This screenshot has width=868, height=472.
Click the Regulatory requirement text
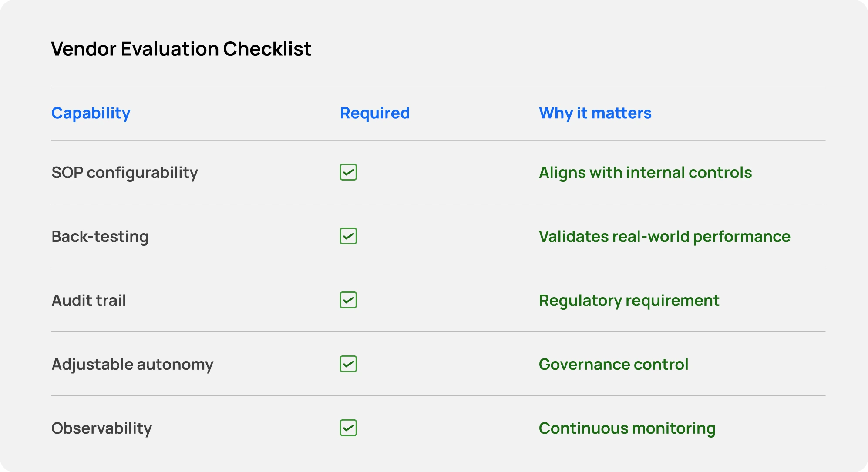point(629,301)
